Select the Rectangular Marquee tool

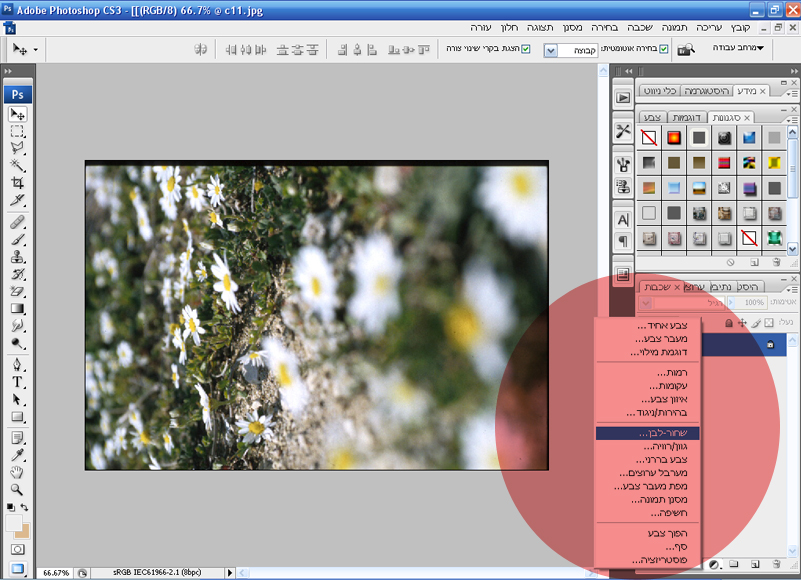point(17,131)
